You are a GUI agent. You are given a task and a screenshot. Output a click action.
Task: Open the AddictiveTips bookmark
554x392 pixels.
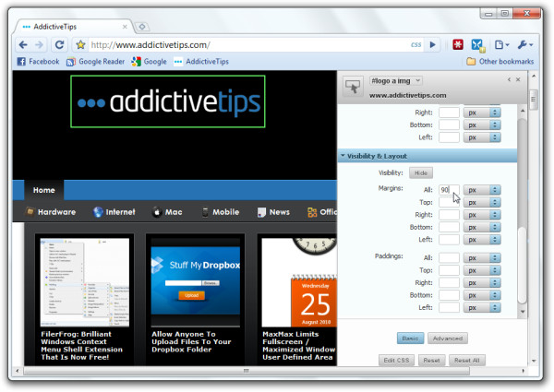pos(201,62)
